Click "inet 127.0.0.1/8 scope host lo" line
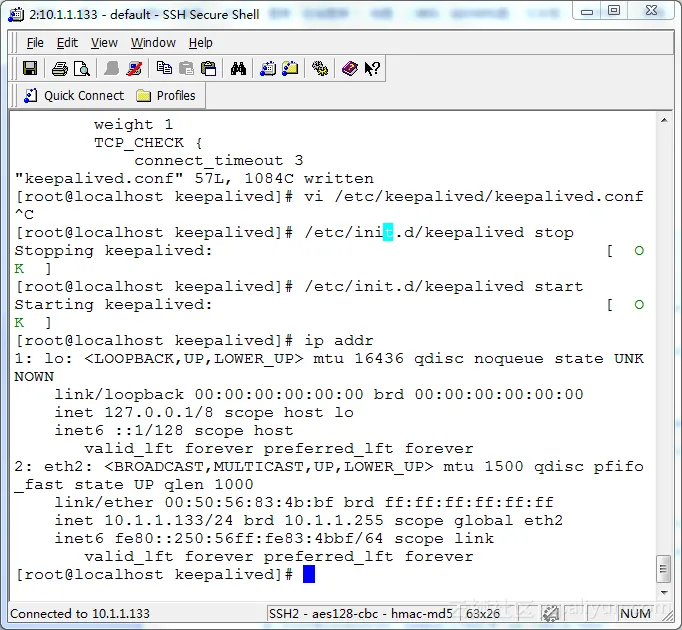Viewport: 682px width, 630px height. coord(204,412)
